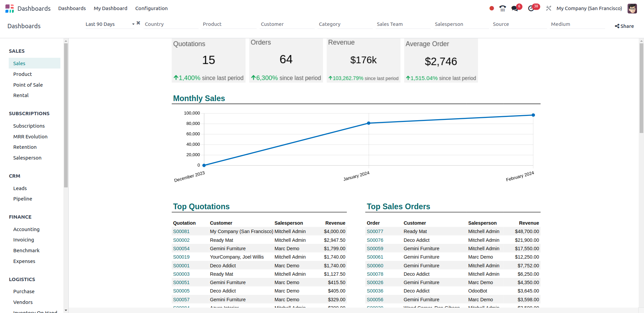Open quotation S00002
The height and width of the screenshot is (313, 644).
(181, 240)
